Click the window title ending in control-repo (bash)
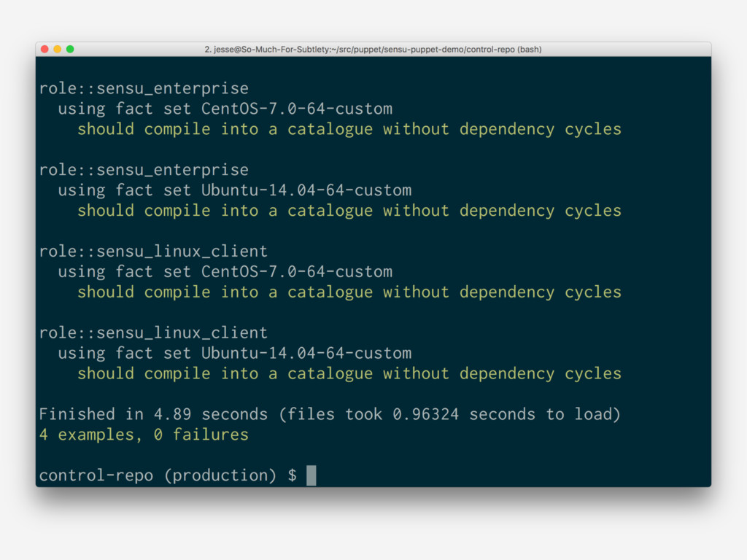Screen dimensions: 747x560 coord(373,49)
